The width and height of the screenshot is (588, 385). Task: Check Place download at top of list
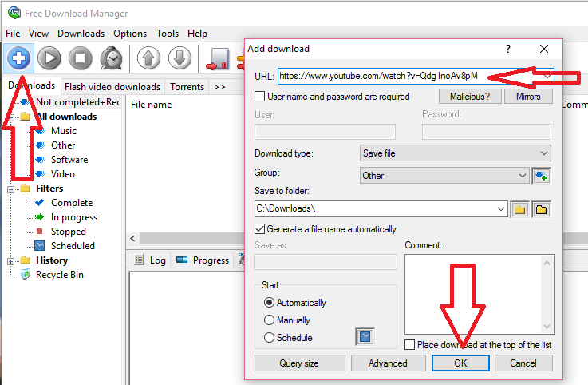(x=410, y=344)
